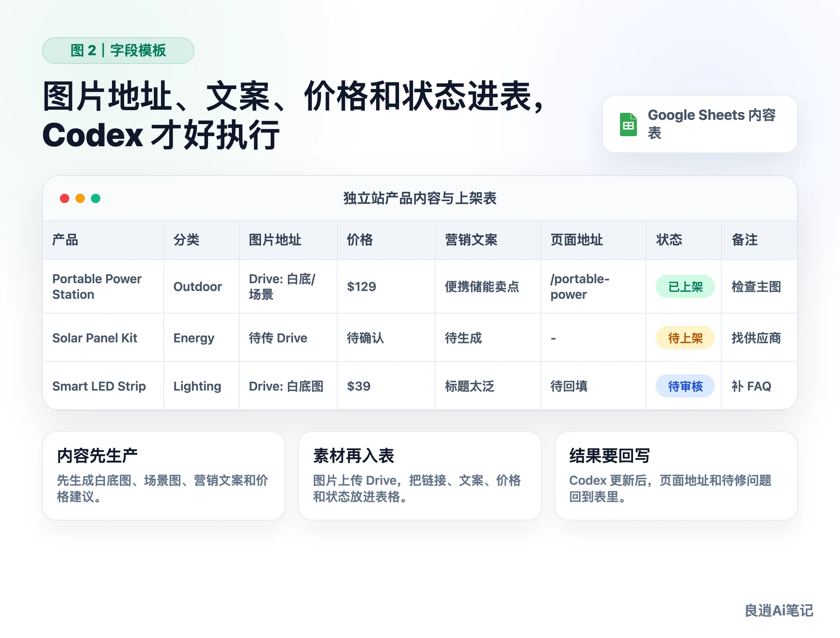The width and height of the screenshot is (840, 638).
Task: Click the 补 FAQ note cell
Action: [759, 386]
